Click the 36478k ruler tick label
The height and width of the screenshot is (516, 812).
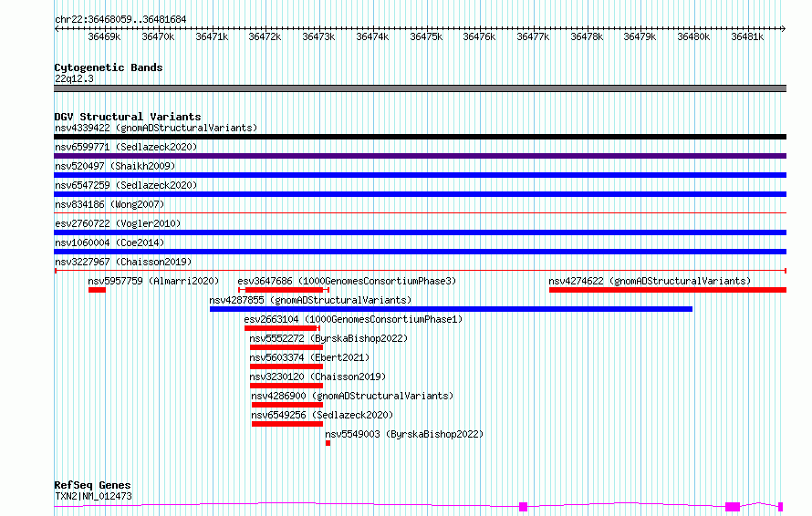point(587,36)
